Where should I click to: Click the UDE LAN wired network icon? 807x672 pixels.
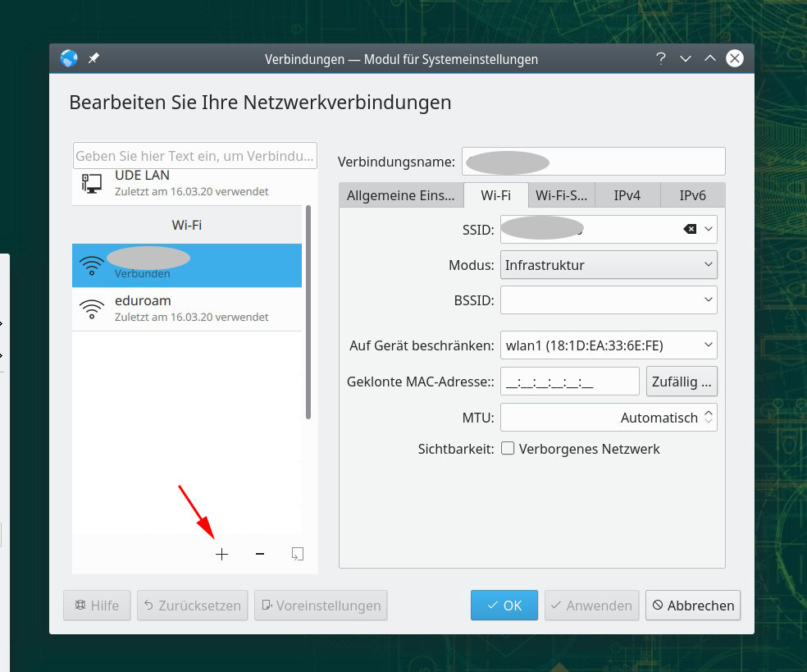pos(91,183)
